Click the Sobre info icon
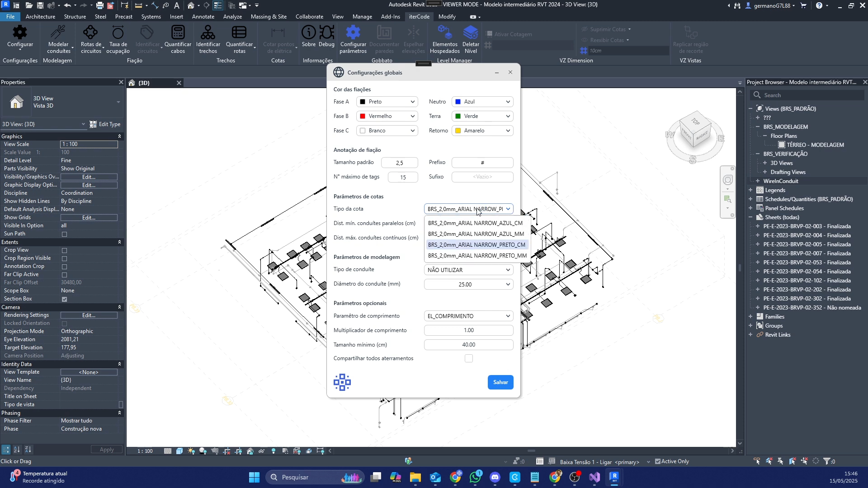The width and height of the screenshot is (868, 488). tap(308, 33)
